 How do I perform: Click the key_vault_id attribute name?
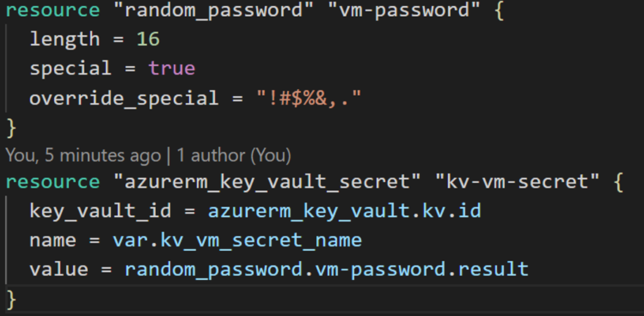coord(102,211)
